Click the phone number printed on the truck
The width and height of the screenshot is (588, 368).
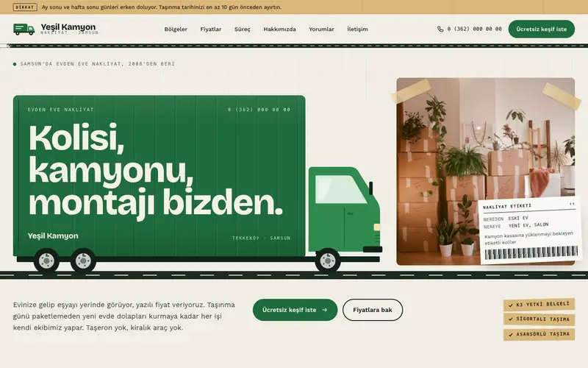(x=259, y=110)
